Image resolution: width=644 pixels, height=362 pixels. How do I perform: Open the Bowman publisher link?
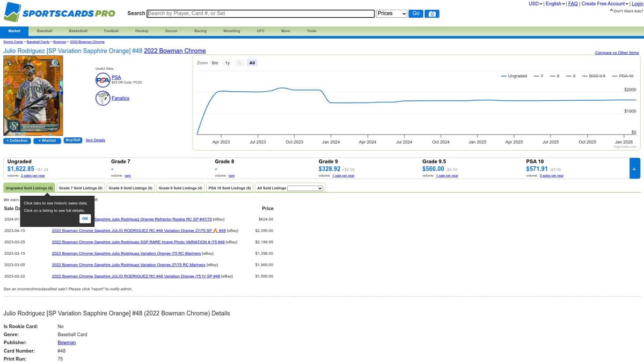tap(67, 343)
